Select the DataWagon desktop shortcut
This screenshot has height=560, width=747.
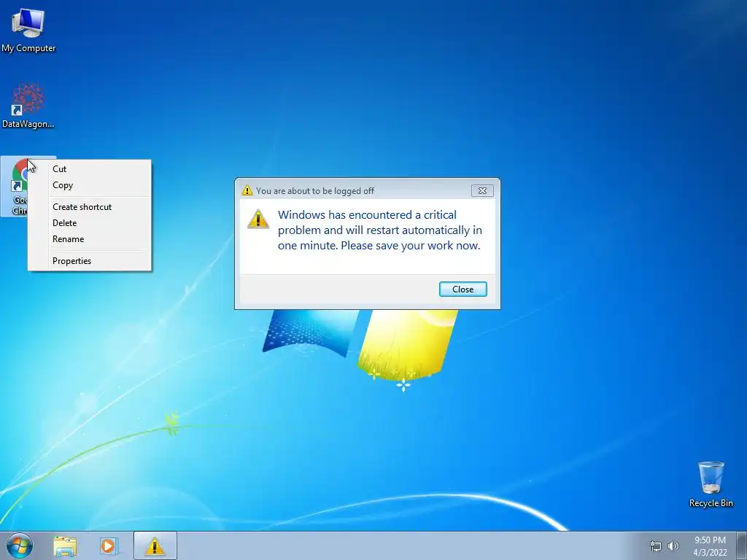pyautogui.click(x=28, y=106)
